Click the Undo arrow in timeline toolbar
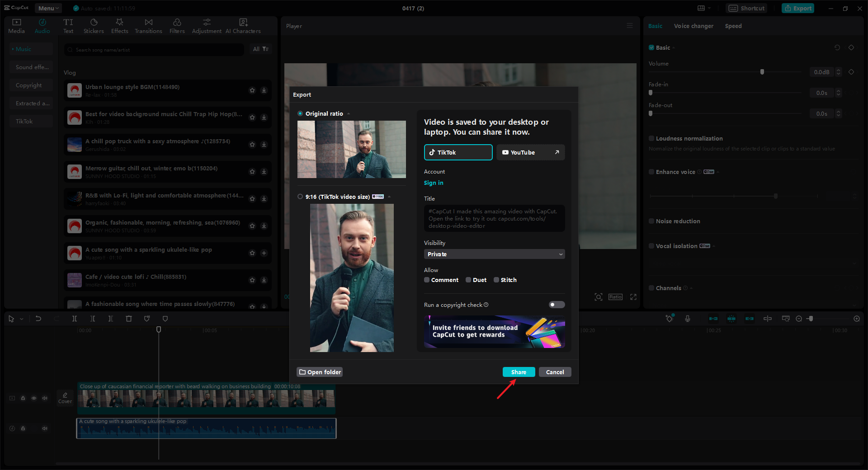 coord(38,319)
